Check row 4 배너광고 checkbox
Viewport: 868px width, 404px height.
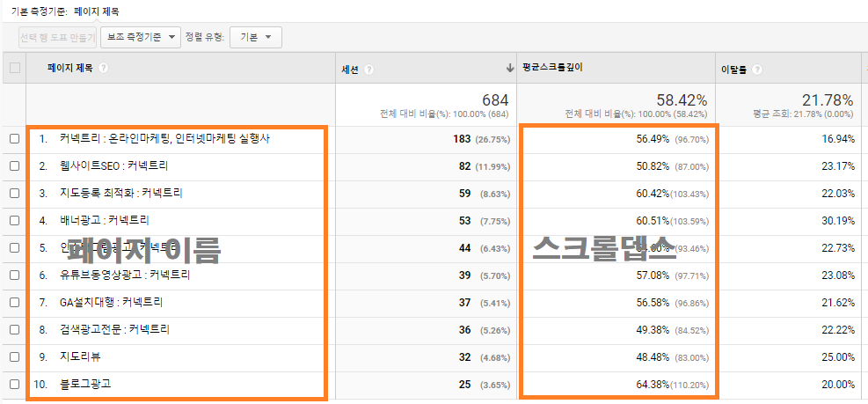tap(14, 221)
